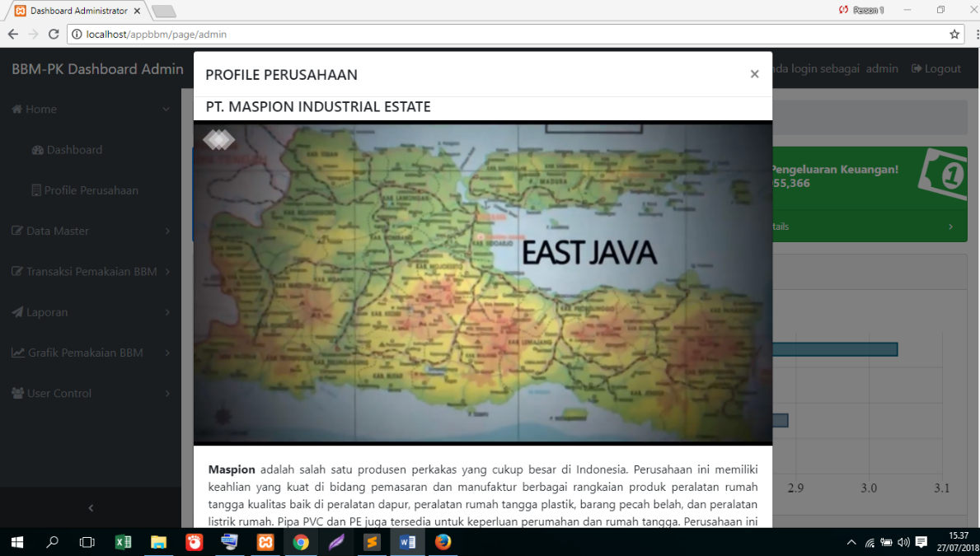Open the Windows Start menu
980x556 pixels.
click(17, 542)
